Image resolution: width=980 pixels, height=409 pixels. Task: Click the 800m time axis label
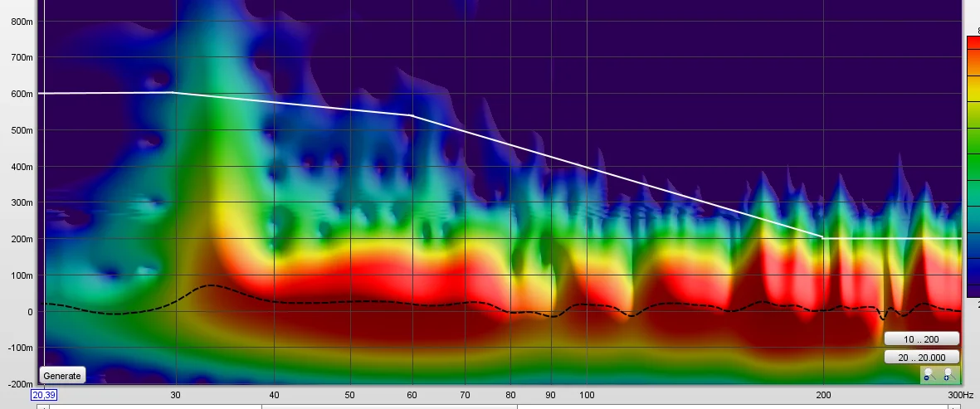pos(22,22)
